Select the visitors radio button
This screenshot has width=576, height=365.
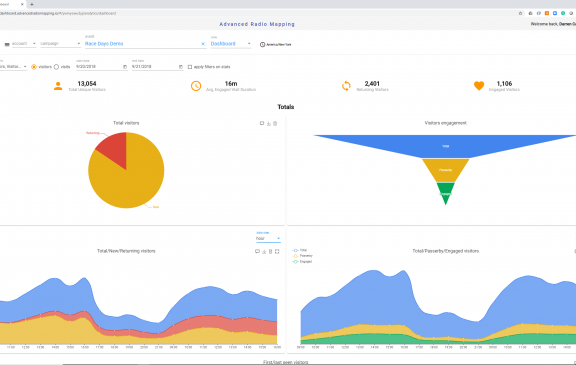(x=34, y=67)
